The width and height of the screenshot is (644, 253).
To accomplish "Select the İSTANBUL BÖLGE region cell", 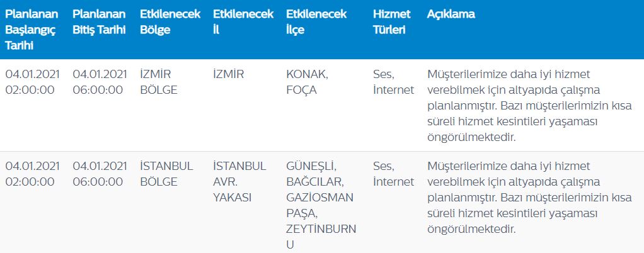I will [x=166, y=174].
